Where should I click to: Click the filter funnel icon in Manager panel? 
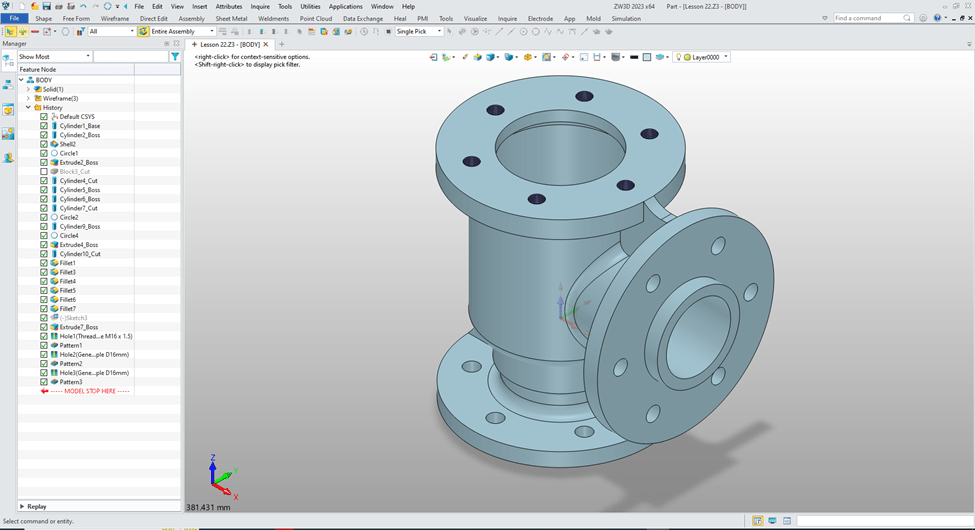coord(175,57)
